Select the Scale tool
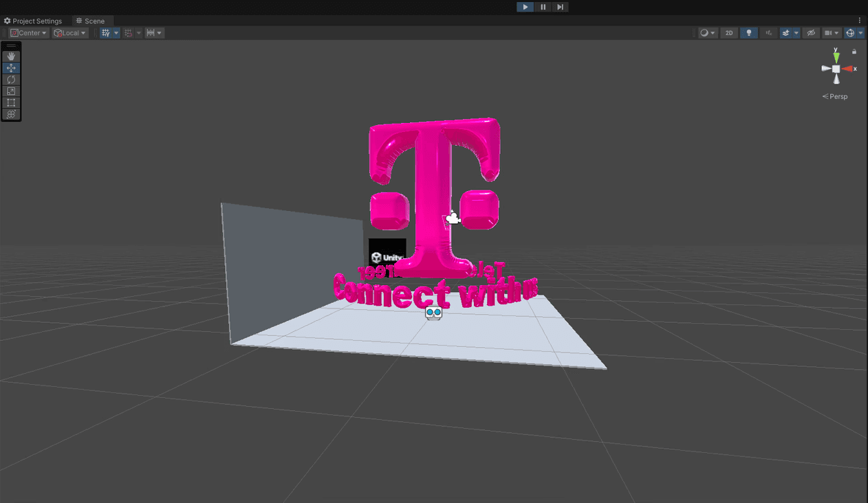 (11, 91)
